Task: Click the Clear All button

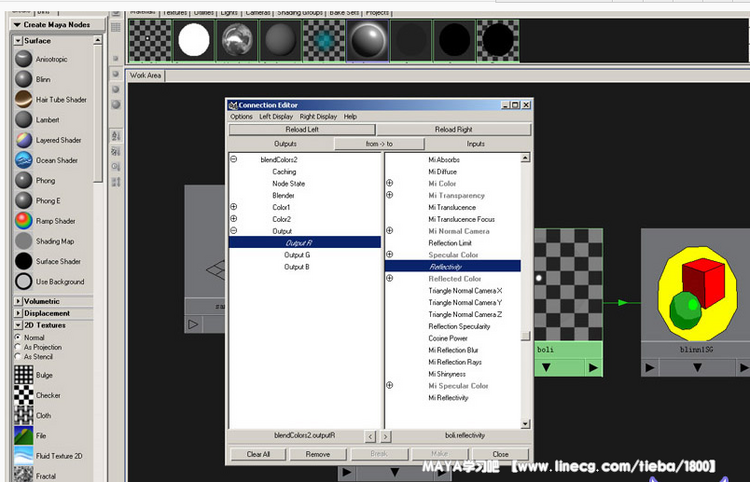Action: (x=258, y=454)
